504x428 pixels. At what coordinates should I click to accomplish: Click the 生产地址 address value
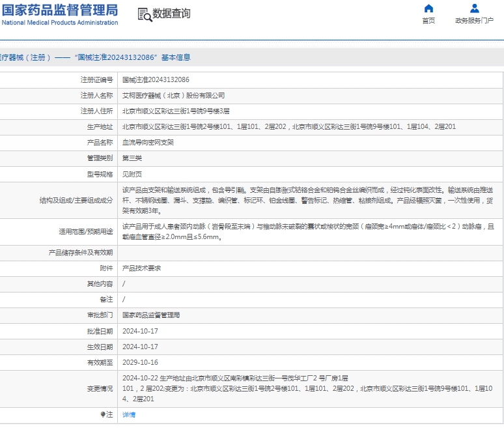click(289, 126)
